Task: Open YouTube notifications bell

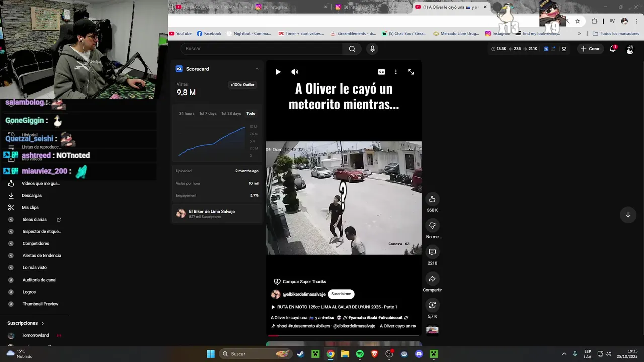Action: tap(613, 49)
